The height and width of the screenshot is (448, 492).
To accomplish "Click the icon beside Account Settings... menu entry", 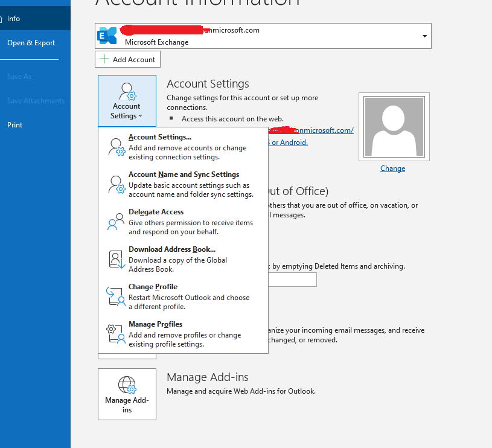I will [117, 147].
